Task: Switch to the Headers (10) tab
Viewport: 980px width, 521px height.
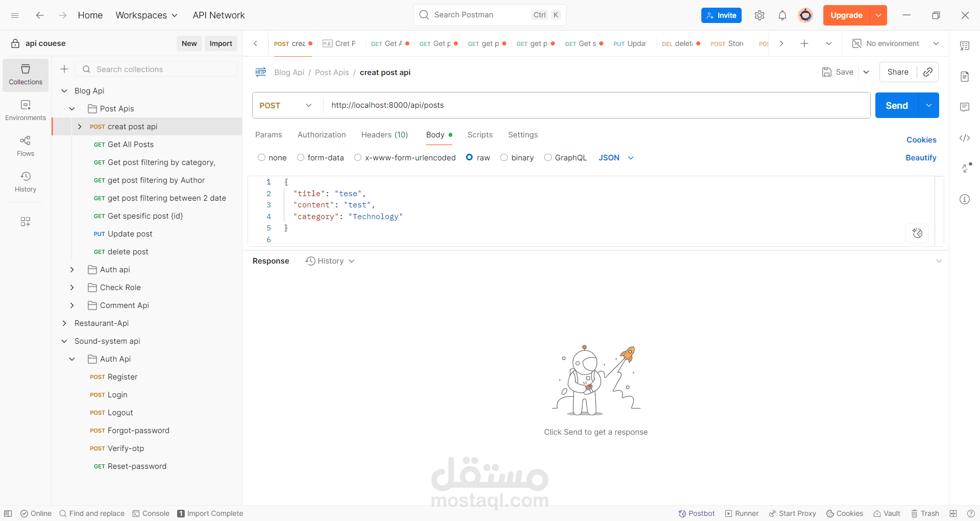Action: (x=384, y=135)
